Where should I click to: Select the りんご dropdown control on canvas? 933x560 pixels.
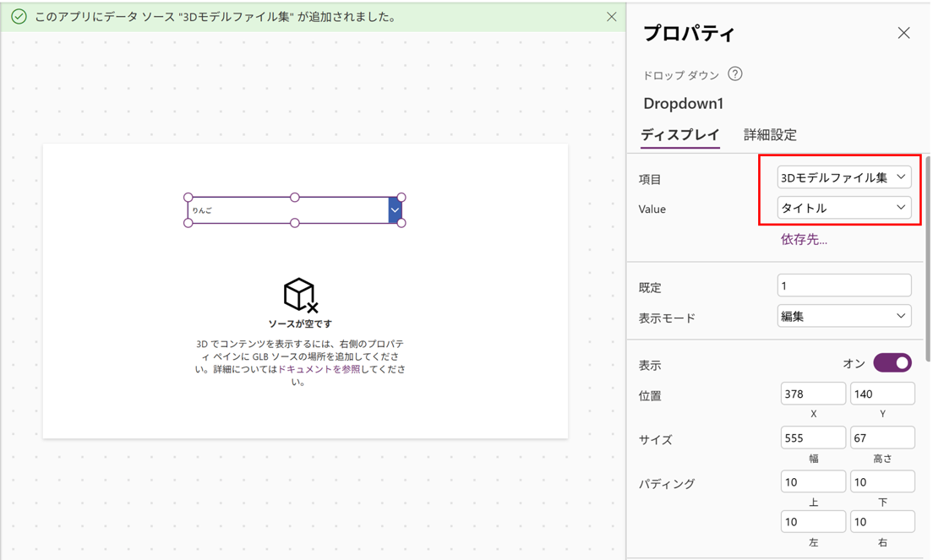[x=287, y=210]
